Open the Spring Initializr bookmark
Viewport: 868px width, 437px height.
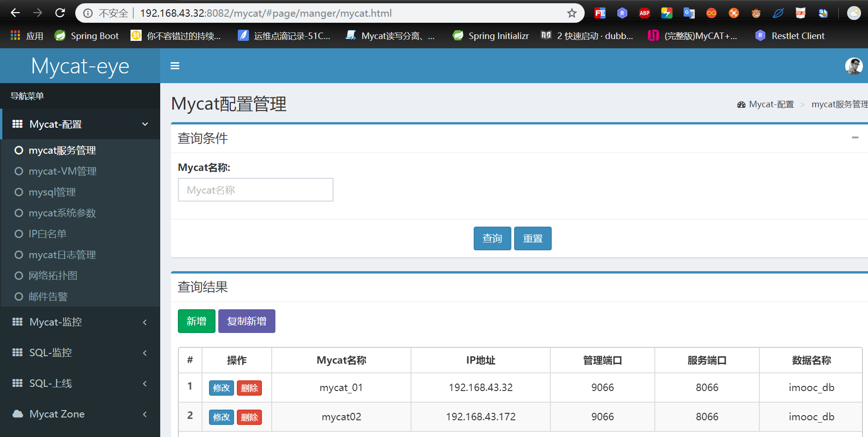click(490, 36)
